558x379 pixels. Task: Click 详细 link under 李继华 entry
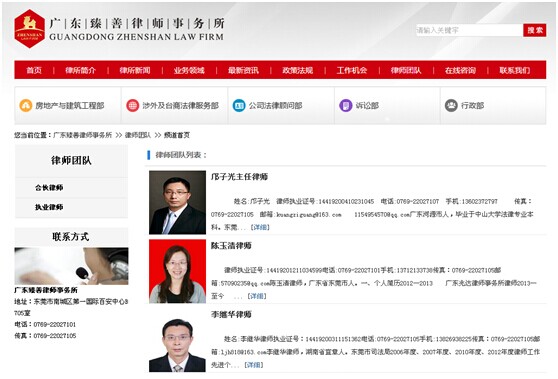coord(254,365)
